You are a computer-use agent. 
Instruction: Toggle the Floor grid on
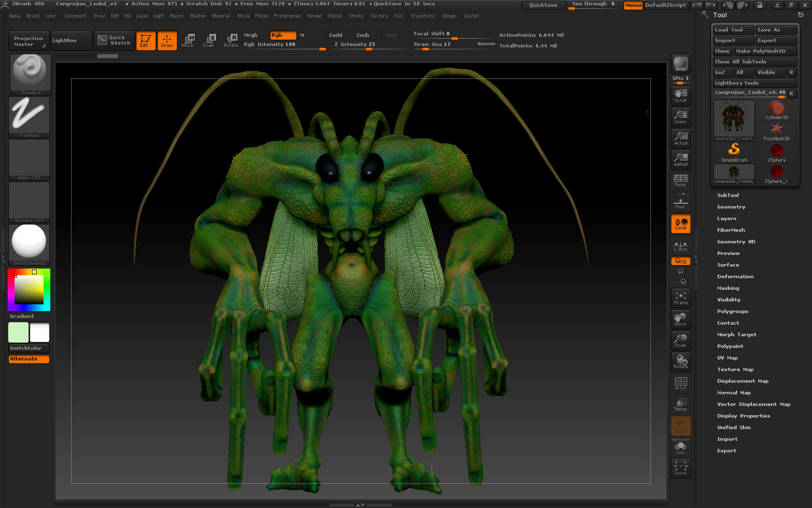click(x=680, y=202)
